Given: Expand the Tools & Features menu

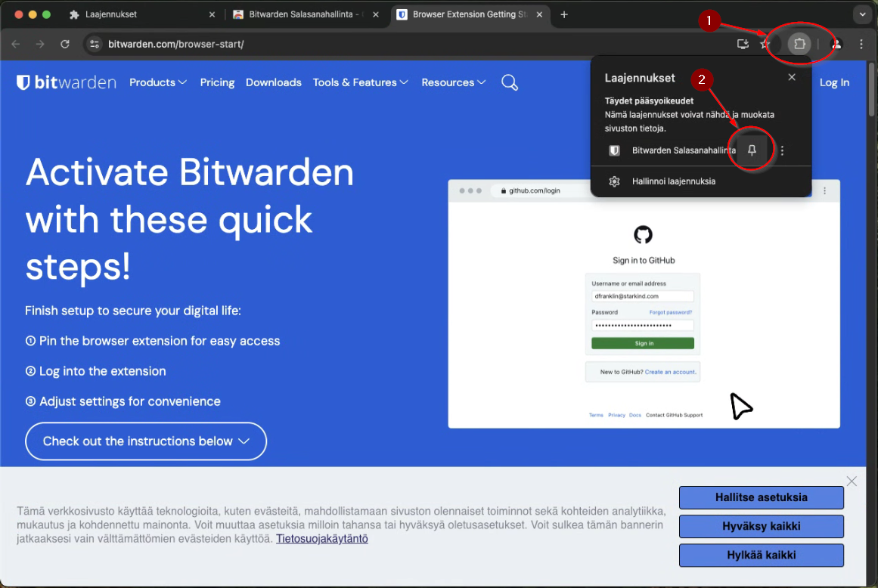Looking at the screenshot, I should [360, 82].
